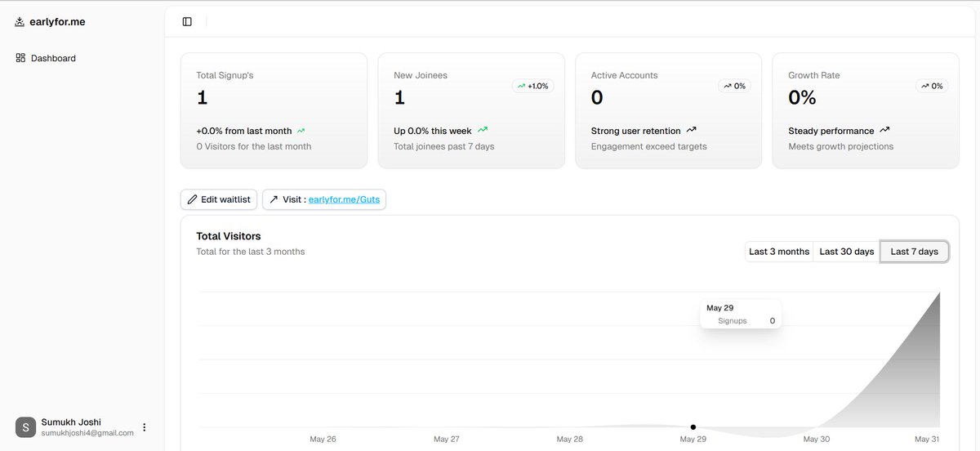Viewport: 980px width, 451px height.
Task: Open the user menu three-dot icon
Action: [x=145, y=427]
